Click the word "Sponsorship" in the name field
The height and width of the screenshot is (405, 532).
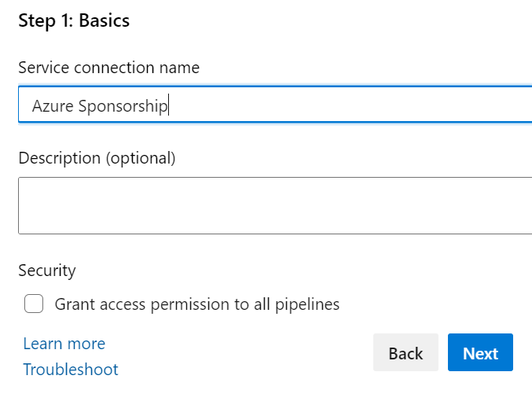[123, 106]
